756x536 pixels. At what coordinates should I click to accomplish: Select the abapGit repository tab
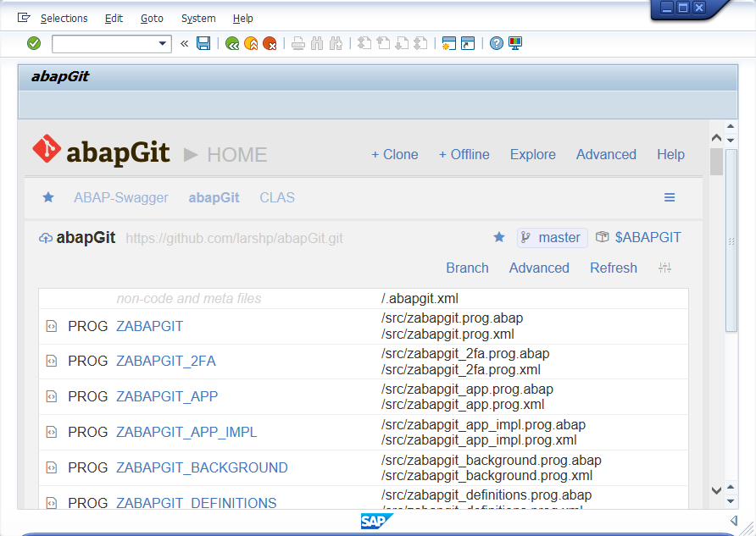pyautogui.click(x=214, y=198)
